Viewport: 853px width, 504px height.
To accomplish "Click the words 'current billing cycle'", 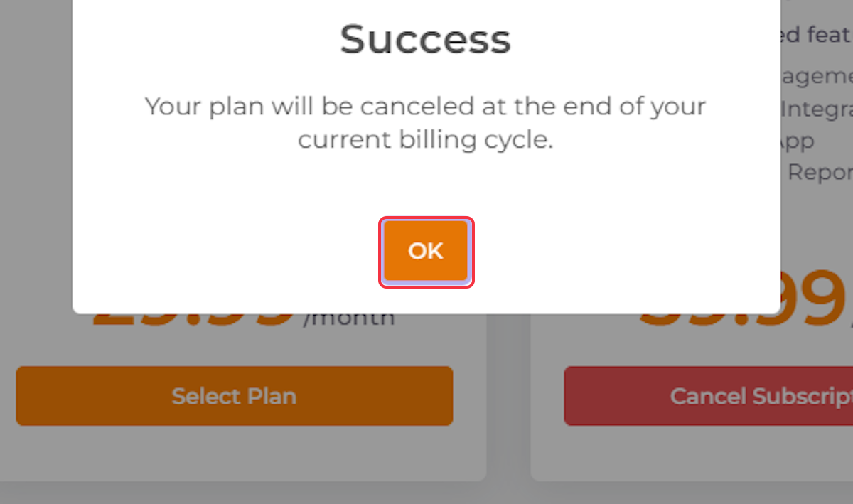I will (424, 140).
